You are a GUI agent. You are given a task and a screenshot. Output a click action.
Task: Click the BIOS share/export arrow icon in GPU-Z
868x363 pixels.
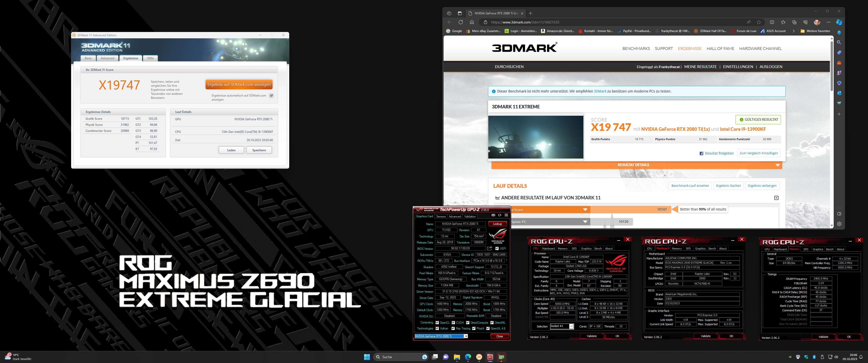[x=490, y=249]
